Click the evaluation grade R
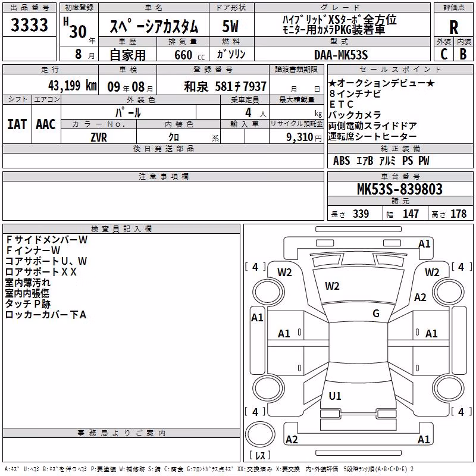 tap(453, 27)
